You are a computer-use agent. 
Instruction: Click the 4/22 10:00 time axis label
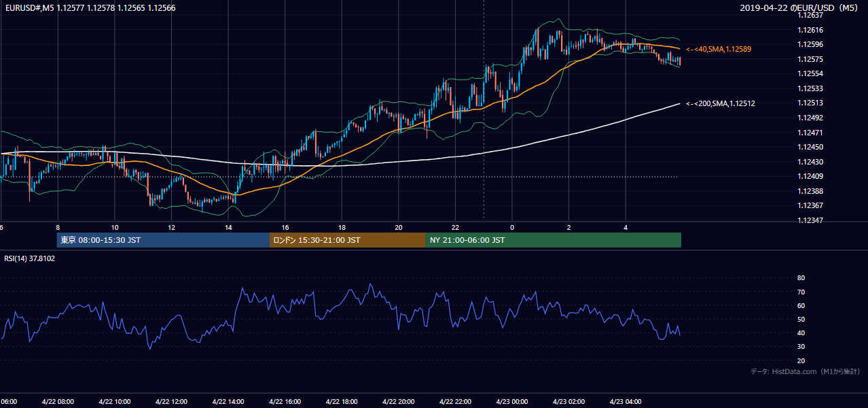coord(114,402)
